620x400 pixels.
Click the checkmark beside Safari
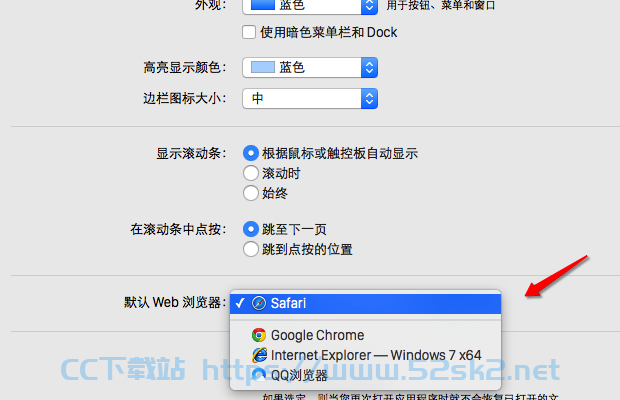(240, 303)
